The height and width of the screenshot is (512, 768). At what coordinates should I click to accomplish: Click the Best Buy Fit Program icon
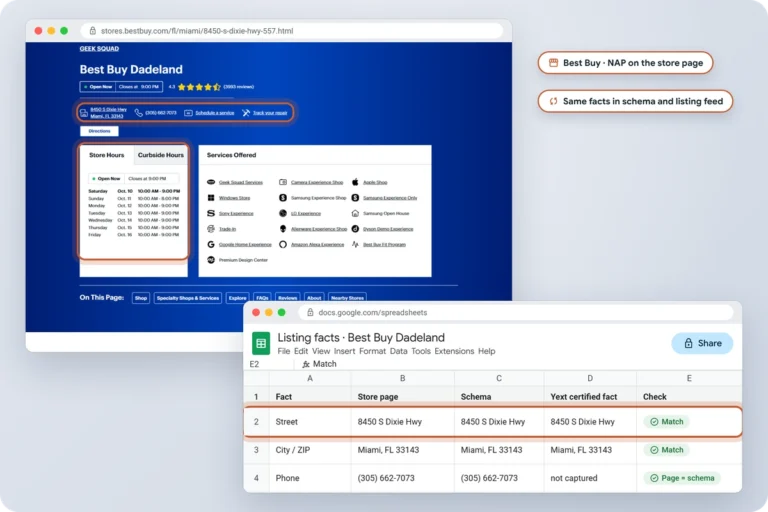[355, 244]
